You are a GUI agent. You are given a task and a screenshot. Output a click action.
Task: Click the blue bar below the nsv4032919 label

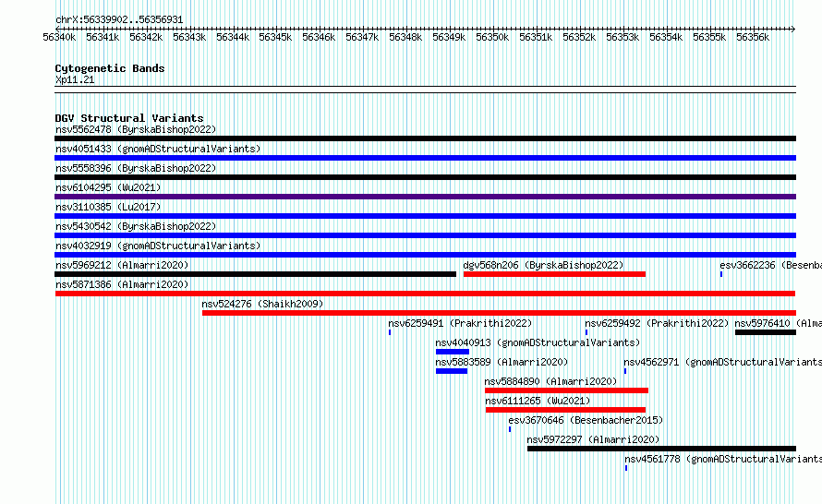pos(425,255)
